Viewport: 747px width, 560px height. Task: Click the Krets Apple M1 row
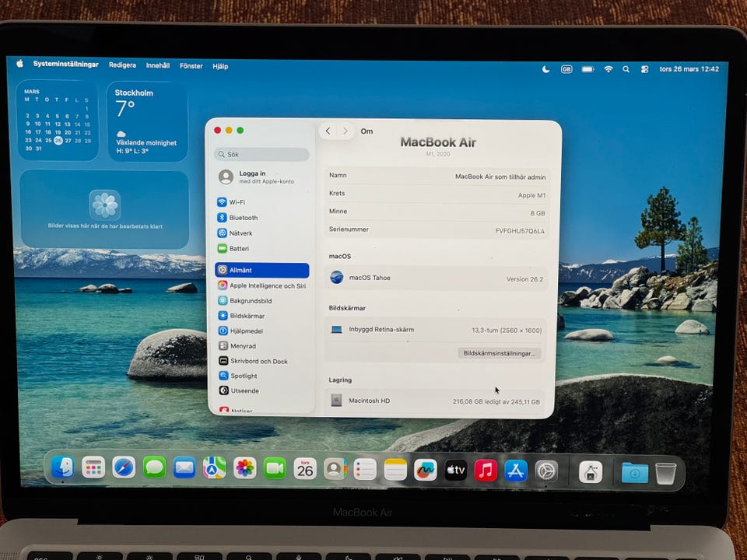(x=437, y=194)
